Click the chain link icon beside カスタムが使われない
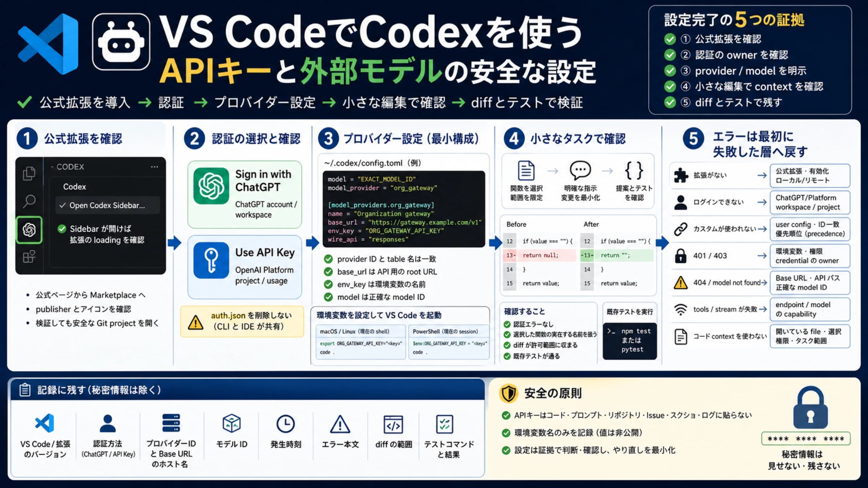 coord(681,229)
